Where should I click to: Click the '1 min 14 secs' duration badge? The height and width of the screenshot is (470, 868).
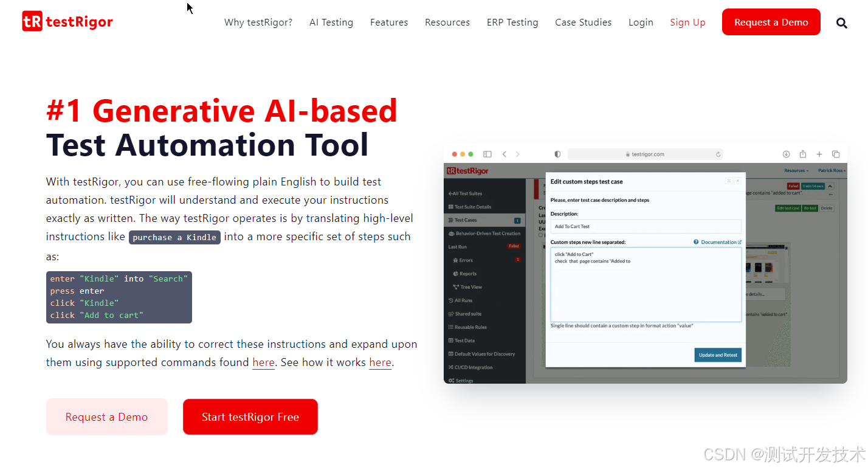tap(812, 186)
